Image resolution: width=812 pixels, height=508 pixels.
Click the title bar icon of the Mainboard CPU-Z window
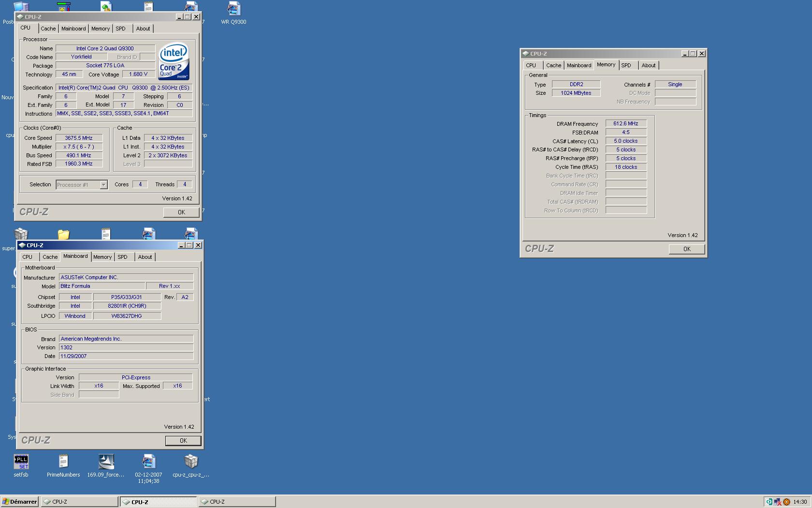pyautogui.click(x=22, y=245)
